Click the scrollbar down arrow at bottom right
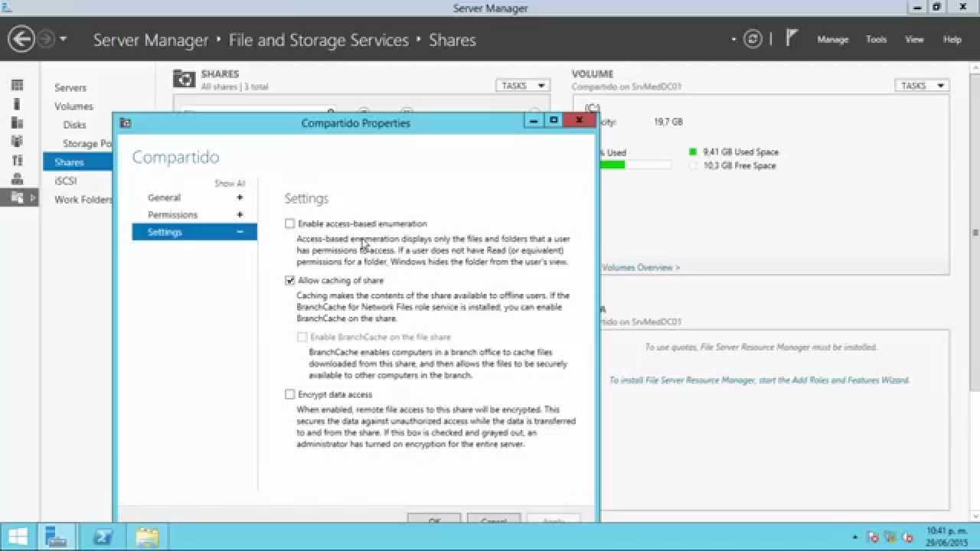Image resolution: width=980 pixels, height=551 pixels. point(975,517)
